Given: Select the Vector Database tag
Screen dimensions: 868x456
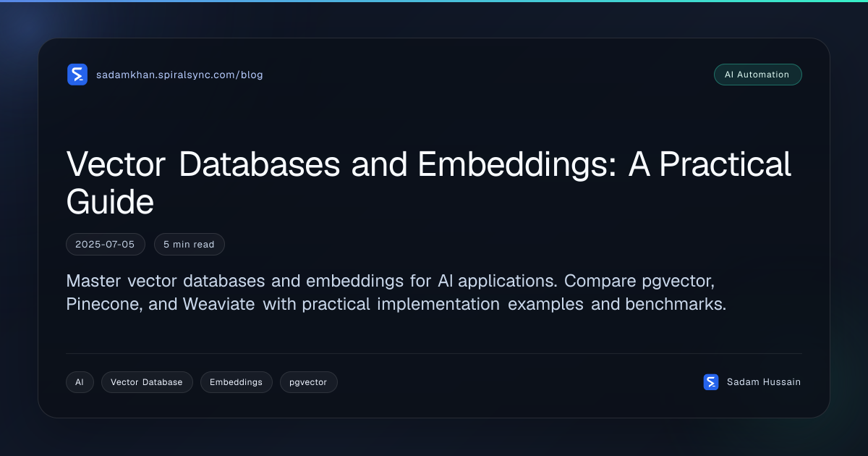Looking at the screenshot, I should [147, 382].
